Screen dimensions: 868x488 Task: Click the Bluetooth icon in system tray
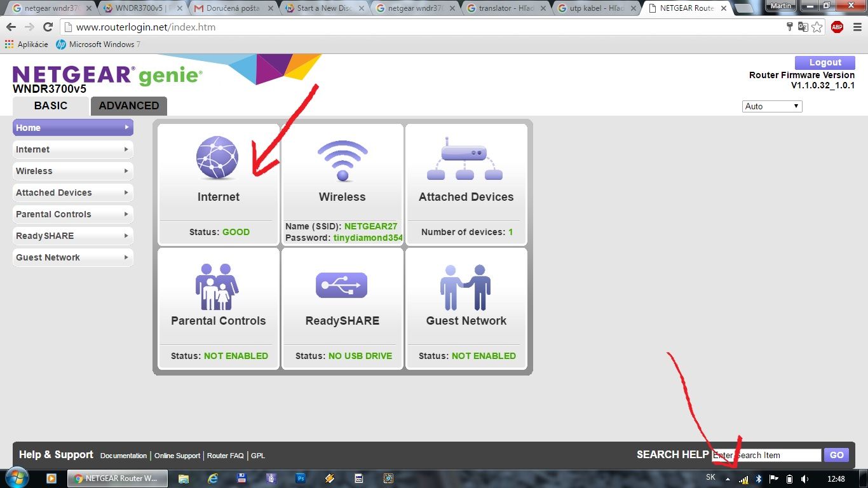point(757,478)
